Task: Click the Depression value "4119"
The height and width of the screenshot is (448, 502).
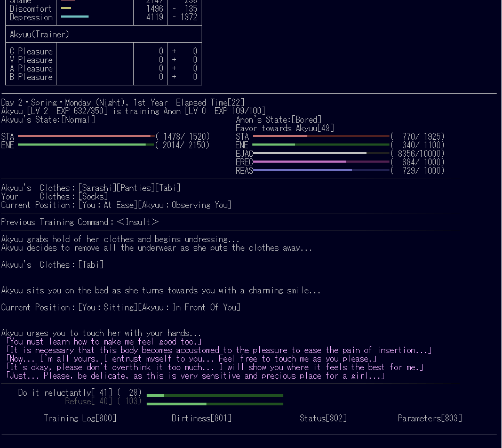Action: (155, 17)
